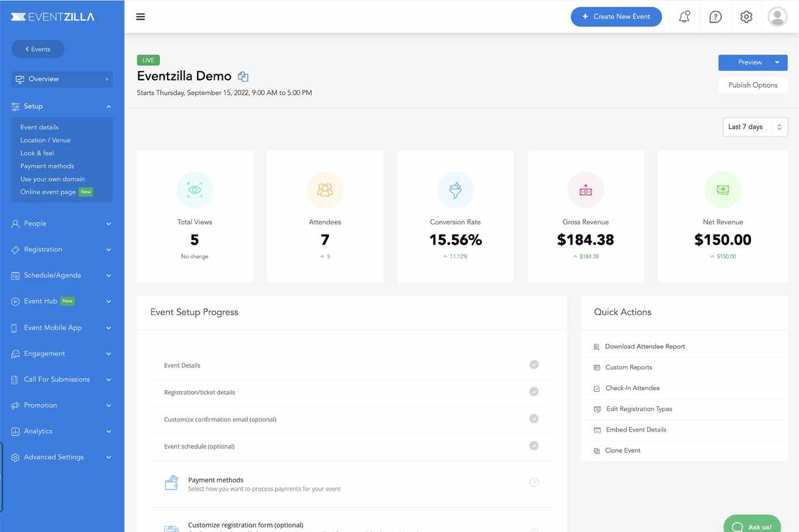Click the Advanced Settings gear icon
The height and width of the screenshot is (532, 799).
point(15,458)
